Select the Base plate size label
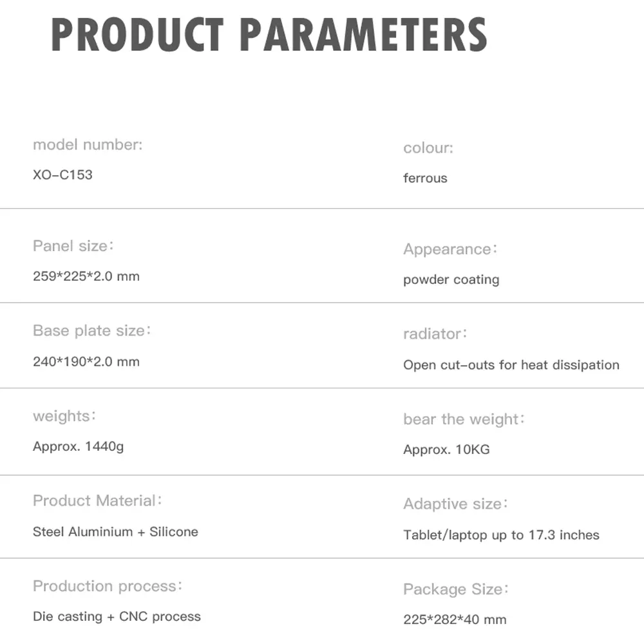This screenshot has width=644, height=644. [x=91, y=330]
